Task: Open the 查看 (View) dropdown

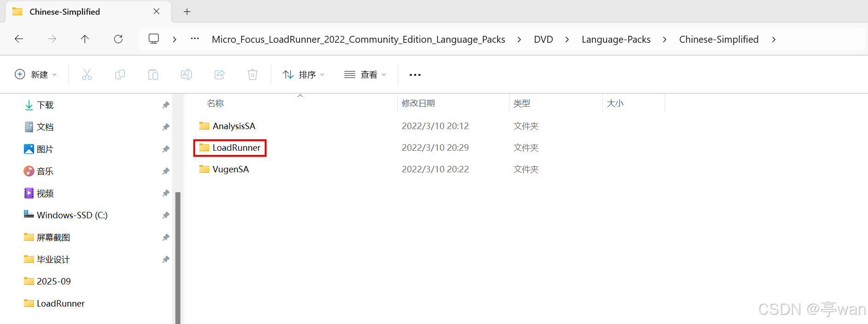Action: tap(365, 74)
